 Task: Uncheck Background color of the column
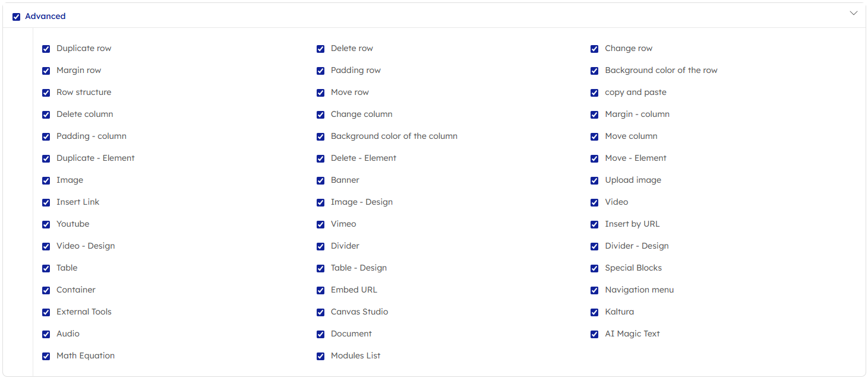pyautogui.click(x=321, y=136)
